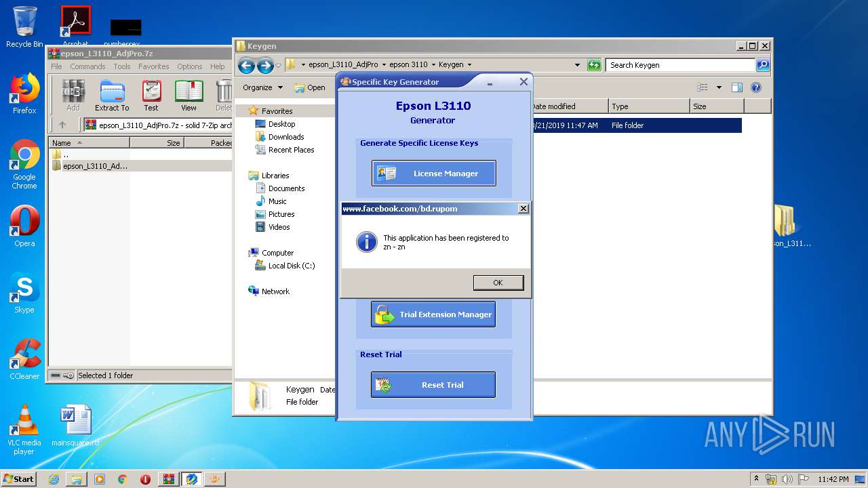Click search magnifier icon in Explorer
This screenshot has height=488, width=868.
point(763,65)
